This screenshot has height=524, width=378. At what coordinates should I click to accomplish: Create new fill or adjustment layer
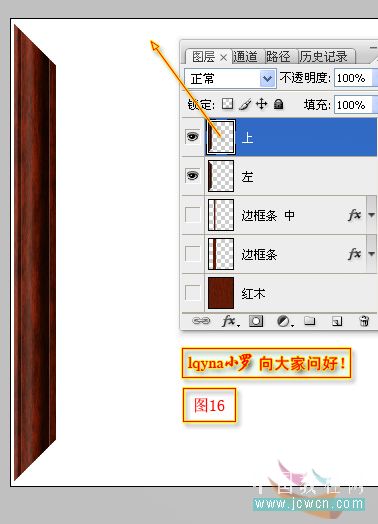[285, 321]
